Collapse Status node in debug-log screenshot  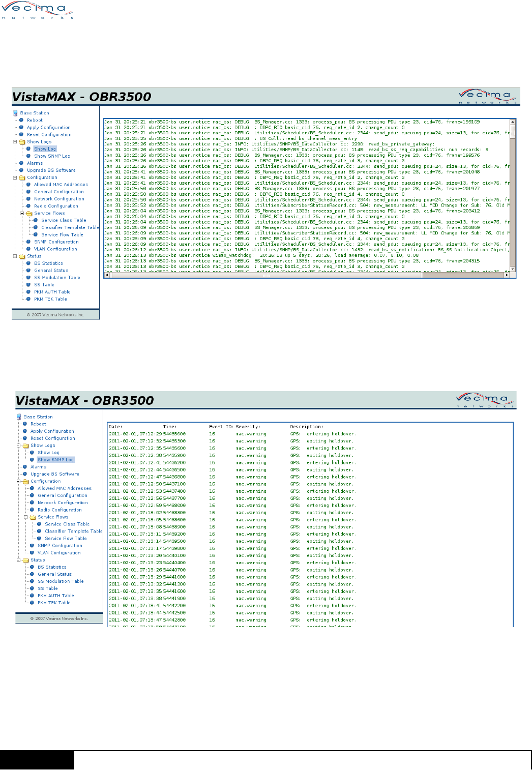click(x=15, y=256)
